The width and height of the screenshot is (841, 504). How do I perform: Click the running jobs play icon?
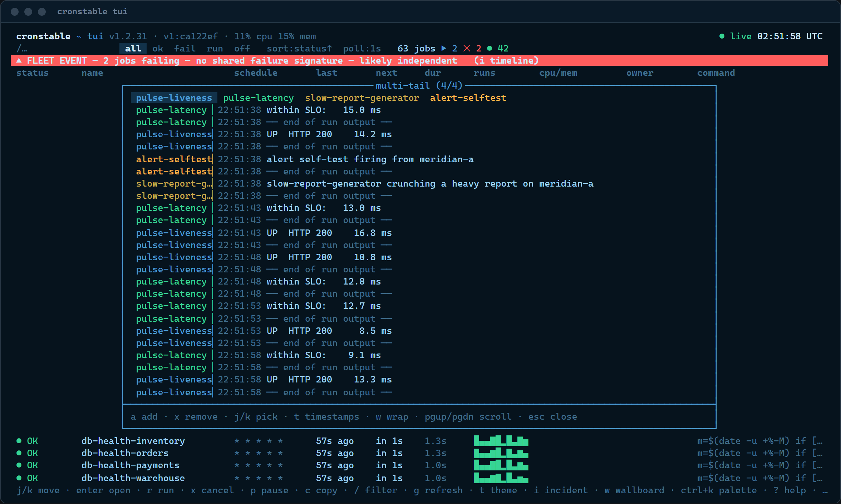444,48
